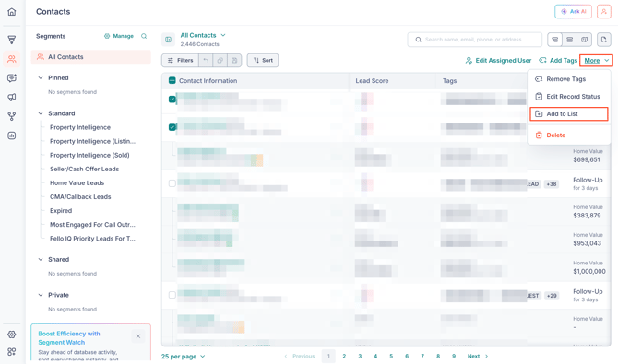Image resolution: width=618 pixels, height=364 pixels.
Task: Select Add to List menu item
Action: [x=568, y=114]
